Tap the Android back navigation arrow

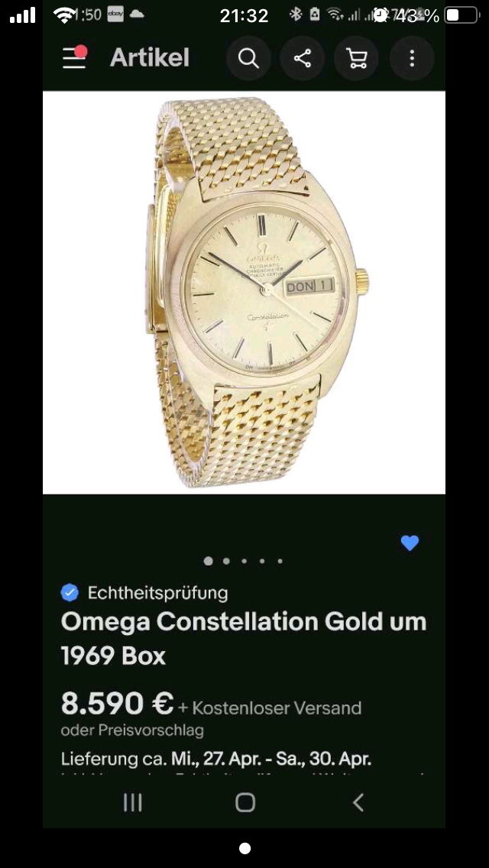[x=358, y=802]
